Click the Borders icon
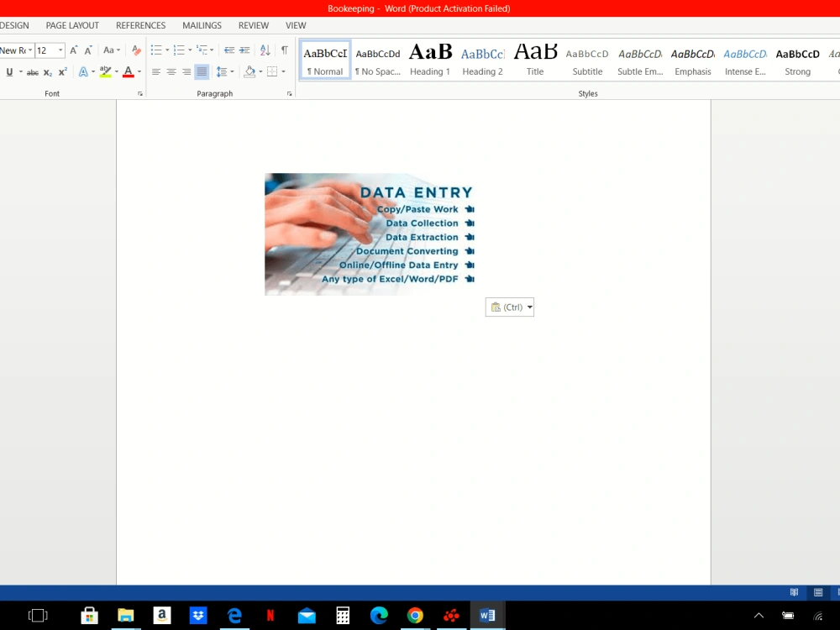 [272, 71]
